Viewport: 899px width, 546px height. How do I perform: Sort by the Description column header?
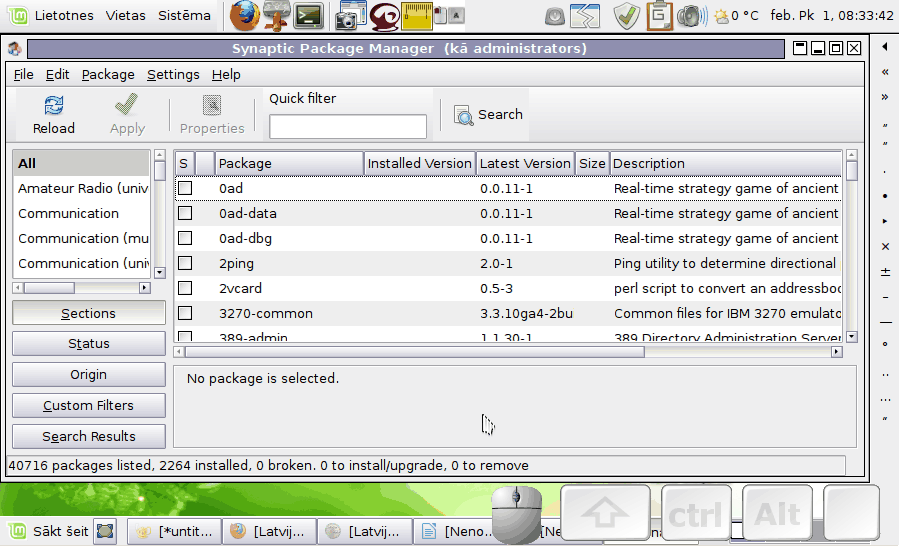(726, 163)
